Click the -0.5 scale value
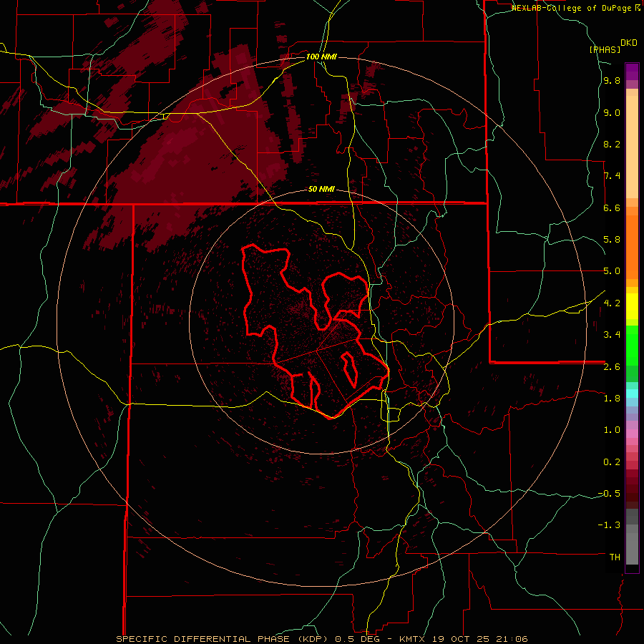 (x=609, y=493)
